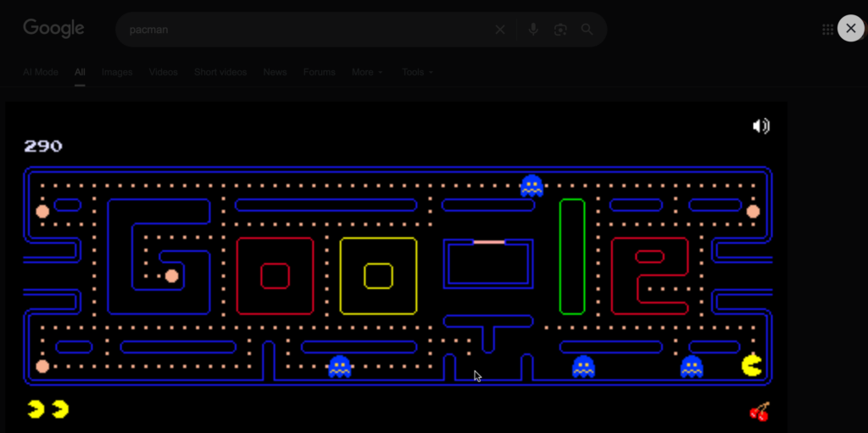Open the Google apps grid

827,30
